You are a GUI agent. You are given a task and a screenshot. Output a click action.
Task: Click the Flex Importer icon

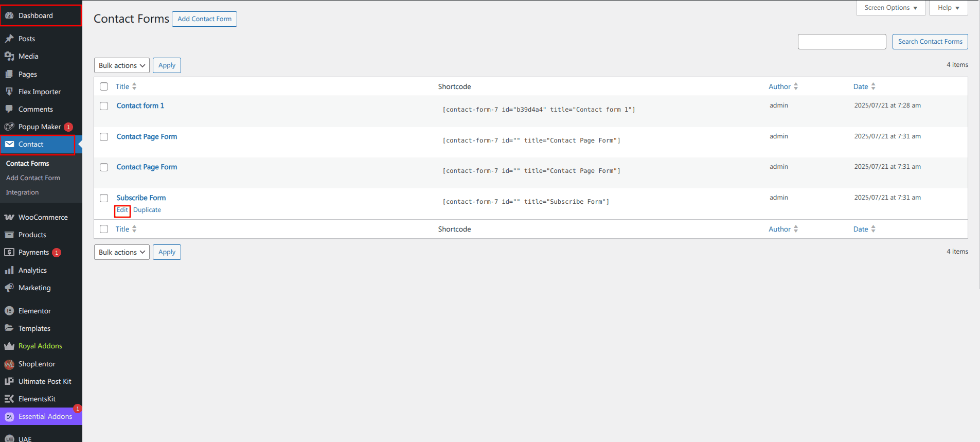9,92
